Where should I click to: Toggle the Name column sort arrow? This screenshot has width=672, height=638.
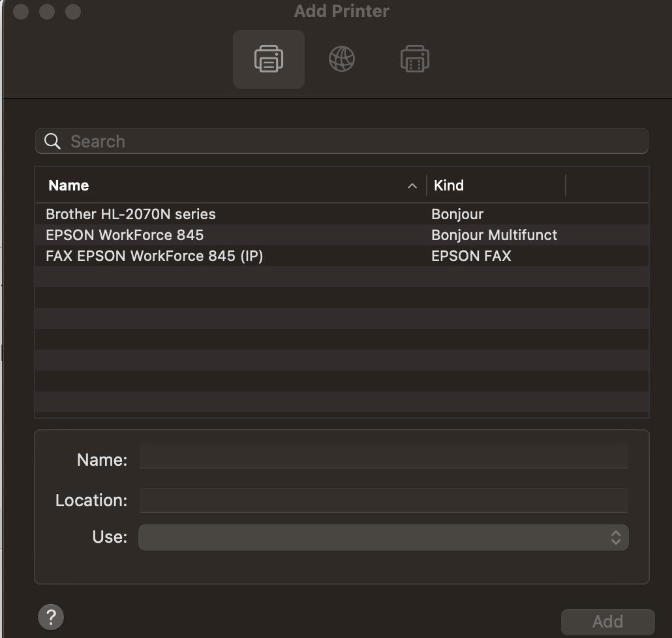412,186
